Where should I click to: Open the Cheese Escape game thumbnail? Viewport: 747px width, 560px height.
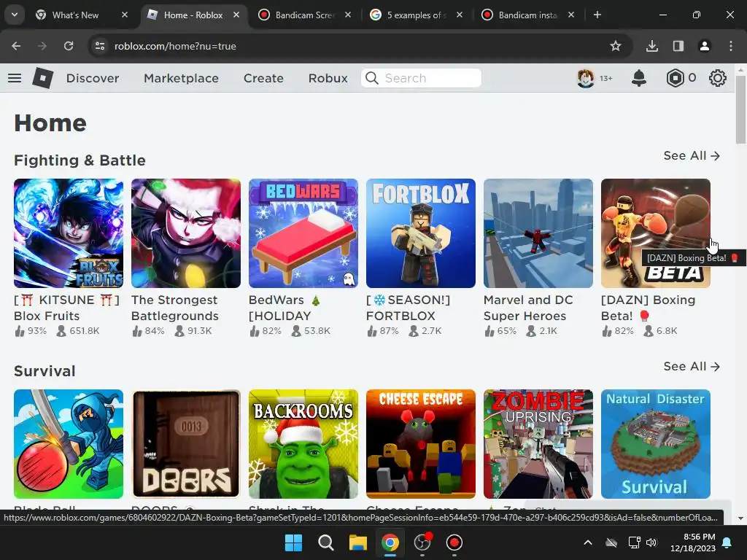point(421,444)
